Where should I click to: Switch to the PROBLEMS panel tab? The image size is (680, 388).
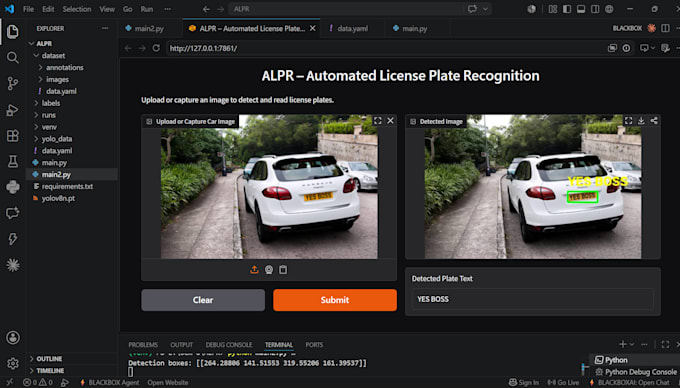143,345
